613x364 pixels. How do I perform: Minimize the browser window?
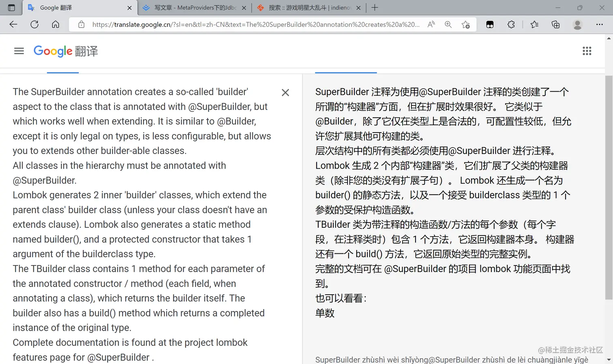pos(558,8)
